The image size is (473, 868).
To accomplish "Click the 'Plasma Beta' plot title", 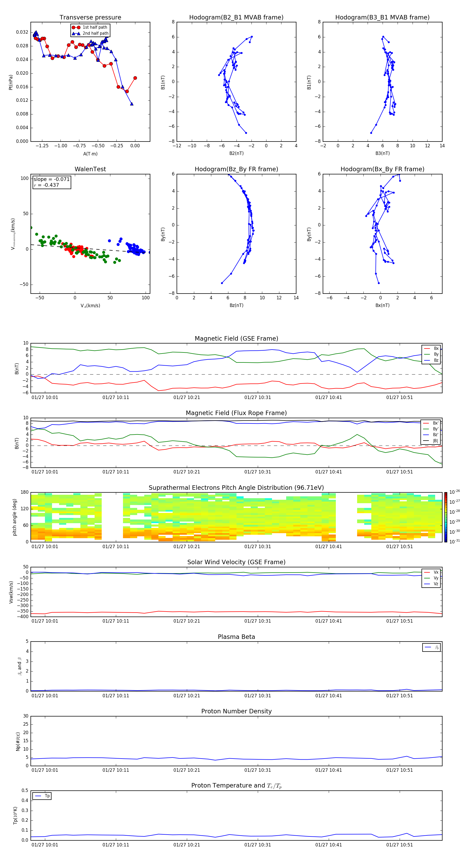I will [x=236, y=637].
